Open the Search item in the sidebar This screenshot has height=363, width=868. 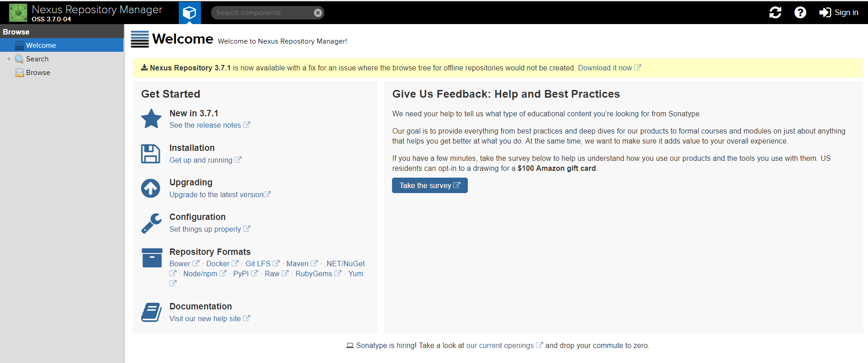pos(37,59)
